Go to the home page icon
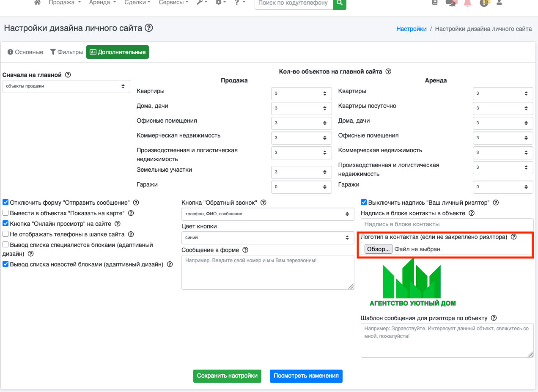The image size is (538, 392). (37, 3)
